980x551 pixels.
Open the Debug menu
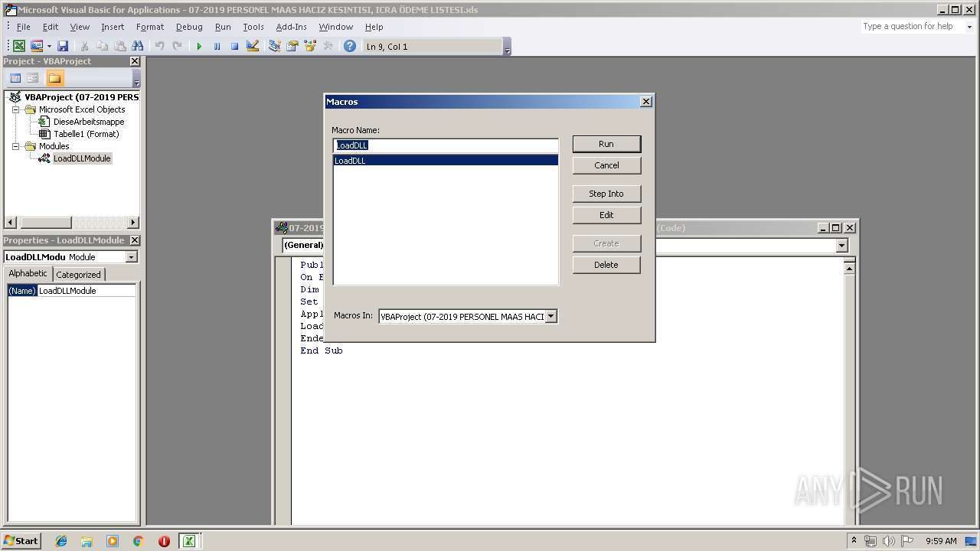[x=189, y=27]
